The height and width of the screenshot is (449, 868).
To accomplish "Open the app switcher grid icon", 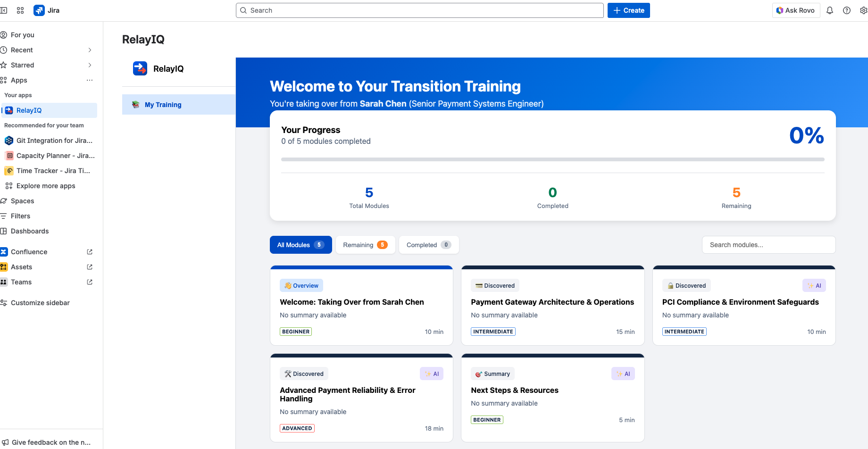I will click(20, 10).
